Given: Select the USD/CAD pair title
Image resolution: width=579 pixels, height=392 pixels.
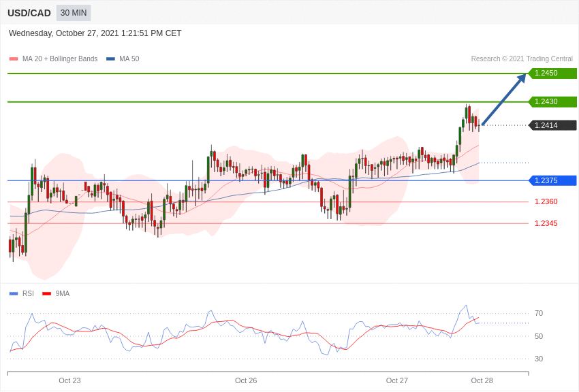Looking at the screenshot, I should tap(29, 14).
